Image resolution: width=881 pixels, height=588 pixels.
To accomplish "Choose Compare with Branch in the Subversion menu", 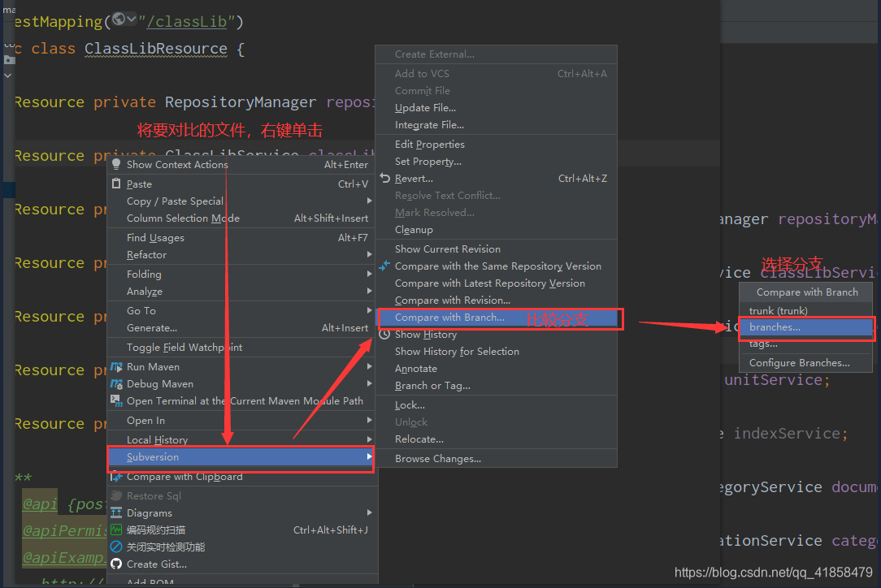I will pos(496,318).
